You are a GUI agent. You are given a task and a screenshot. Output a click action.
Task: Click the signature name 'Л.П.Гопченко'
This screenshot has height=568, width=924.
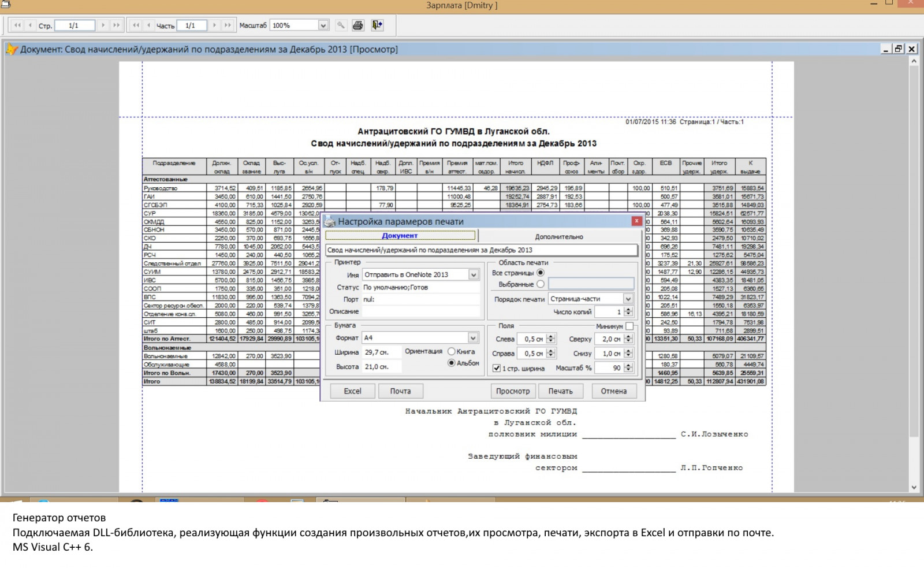(711, 468)
